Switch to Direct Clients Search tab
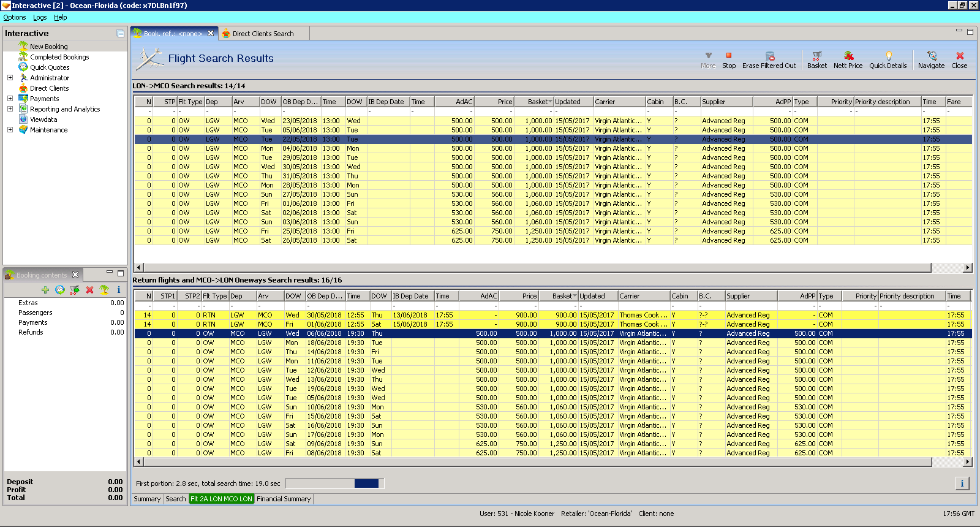Viewport: 980px width, 527px height. pyautogui.click(x=262, y=34)
